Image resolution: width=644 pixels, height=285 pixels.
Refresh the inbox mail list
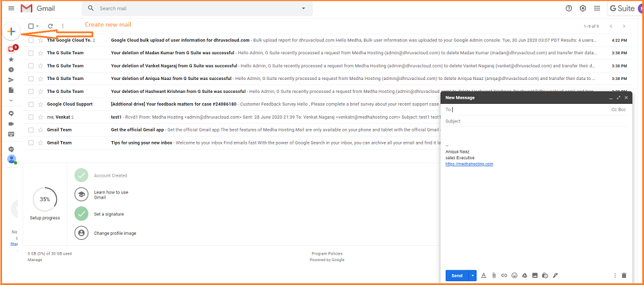50,26
